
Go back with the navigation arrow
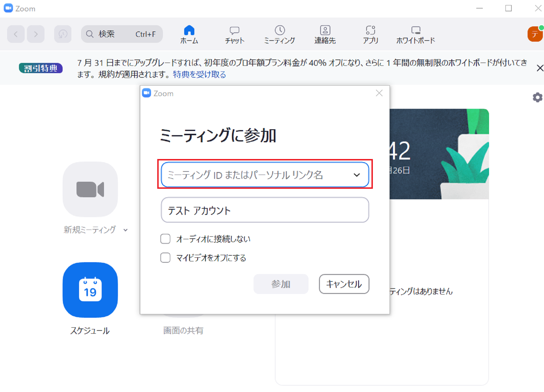coord(16,34)
